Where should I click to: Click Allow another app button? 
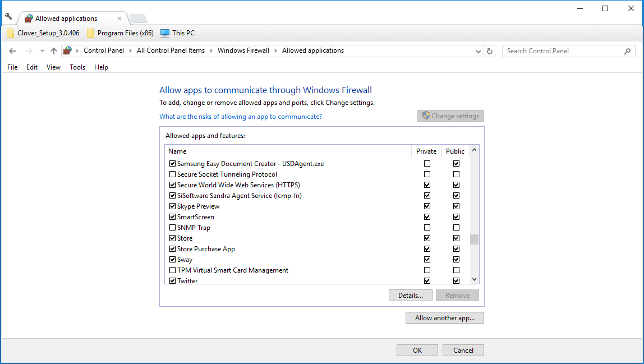pos(445,318)
